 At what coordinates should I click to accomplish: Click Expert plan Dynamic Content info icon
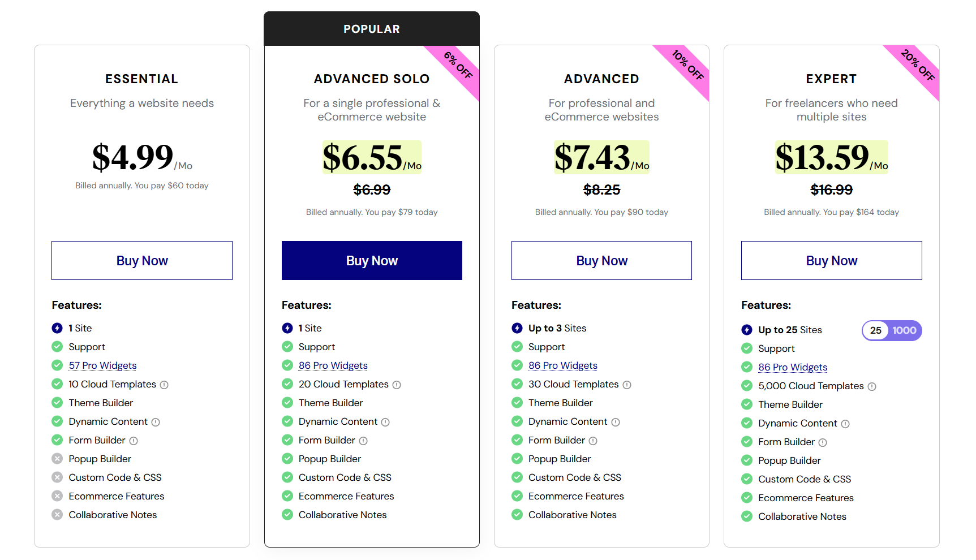click(845, 424)
